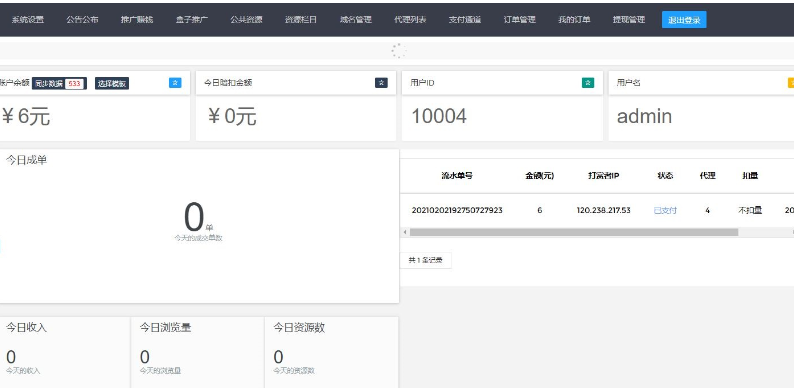
Task: Open the 公告公布 page
Action: tap(82, 20)
